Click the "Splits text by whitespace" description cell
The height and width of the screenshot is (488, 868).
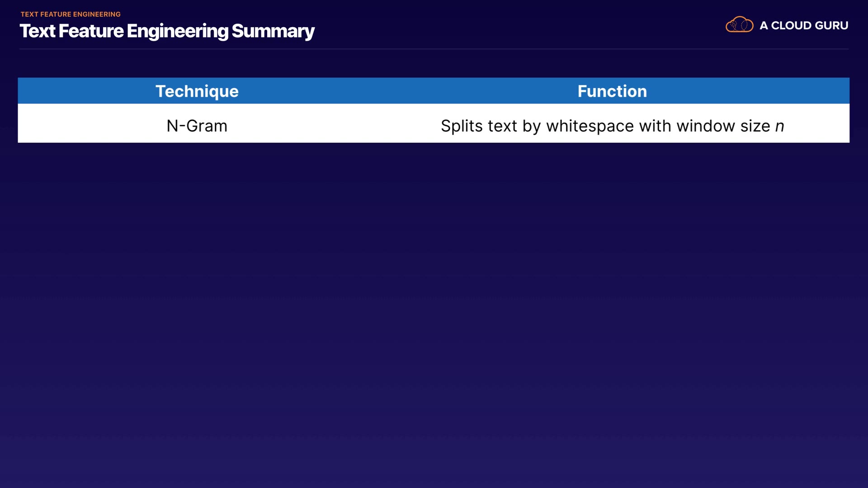(x=612, y=126)
